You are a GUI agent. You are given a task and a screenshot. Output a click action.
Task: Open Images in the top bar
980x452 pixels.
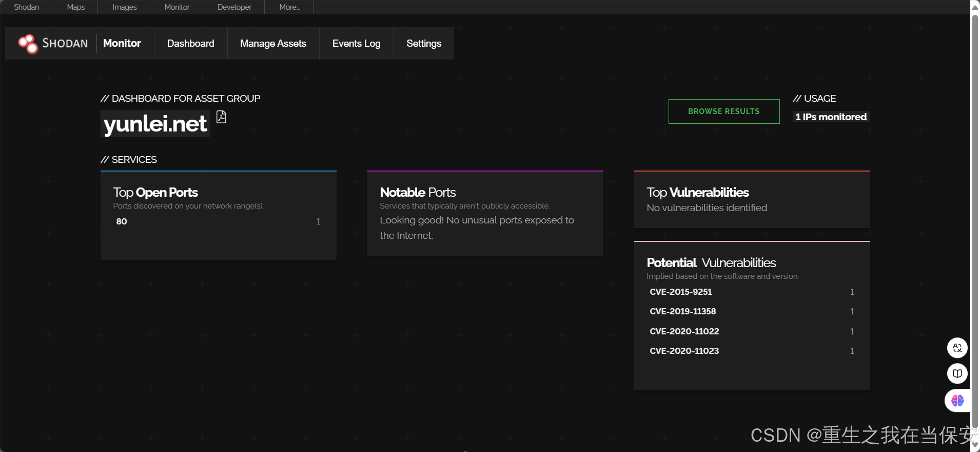(124, 7)
